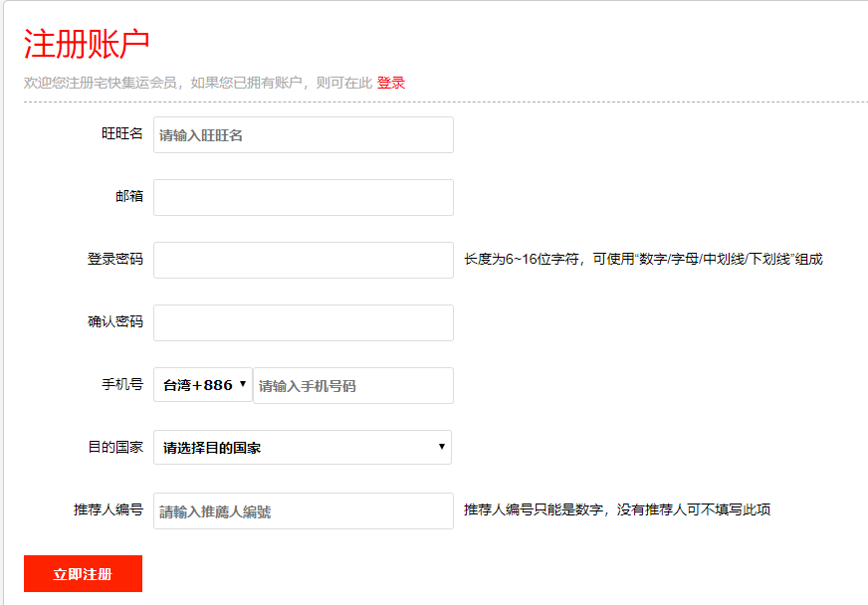Click the 旺旺名 field label
868x605 pixels.
(x=121, y=134)
